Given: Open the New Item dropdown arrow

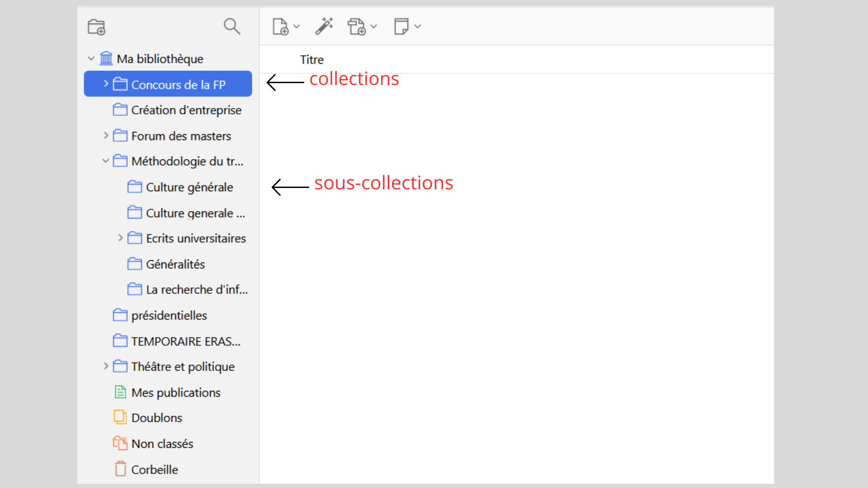Looking at the screenshot, I should [x=297, y=26].
